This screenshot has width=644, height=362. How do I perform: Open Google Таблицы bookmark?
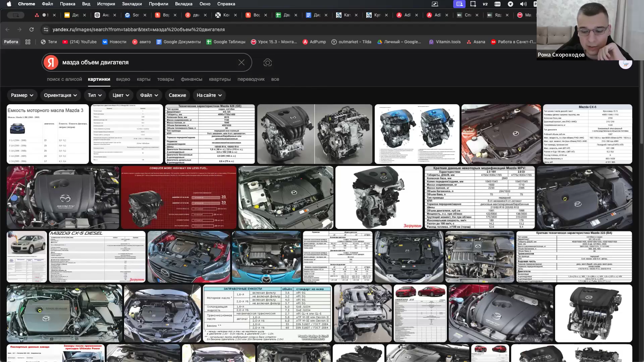coord(226,42)
